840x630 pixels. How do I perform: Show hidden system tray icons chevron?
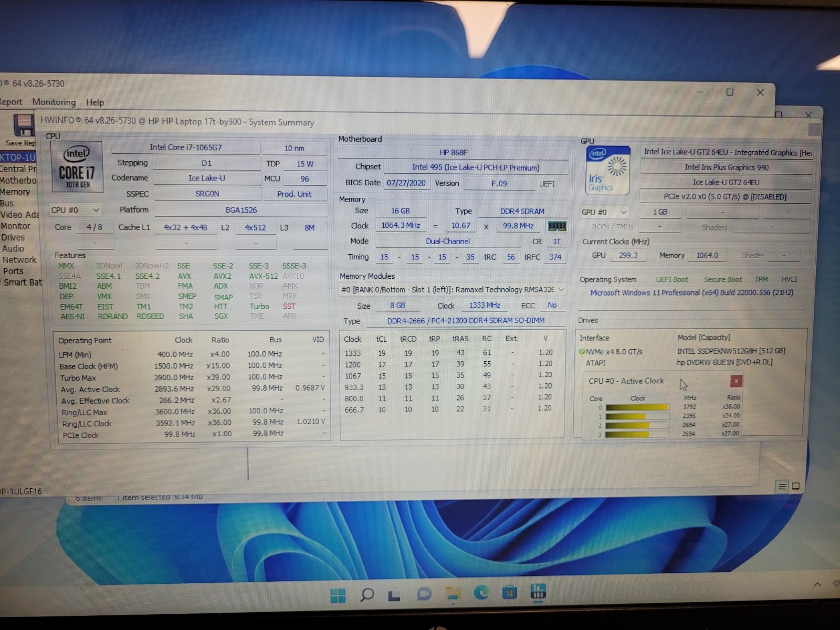(817, 584)
